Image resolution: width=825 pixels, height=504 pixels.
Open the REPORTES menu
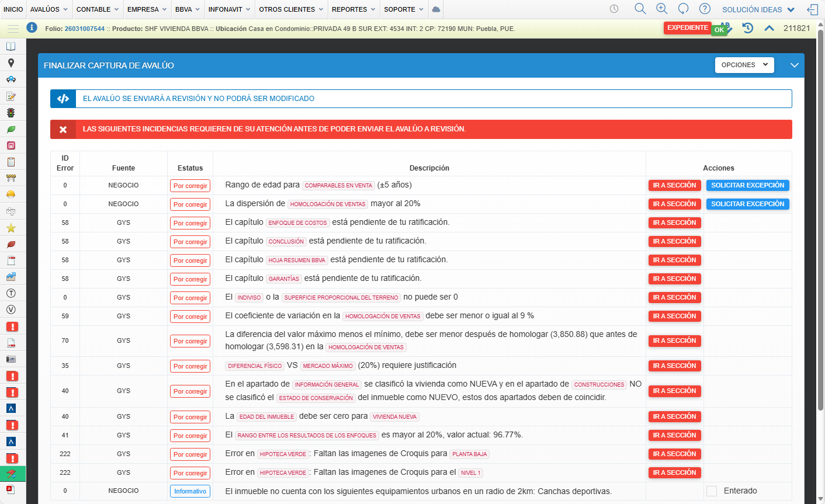click(353, 9)
